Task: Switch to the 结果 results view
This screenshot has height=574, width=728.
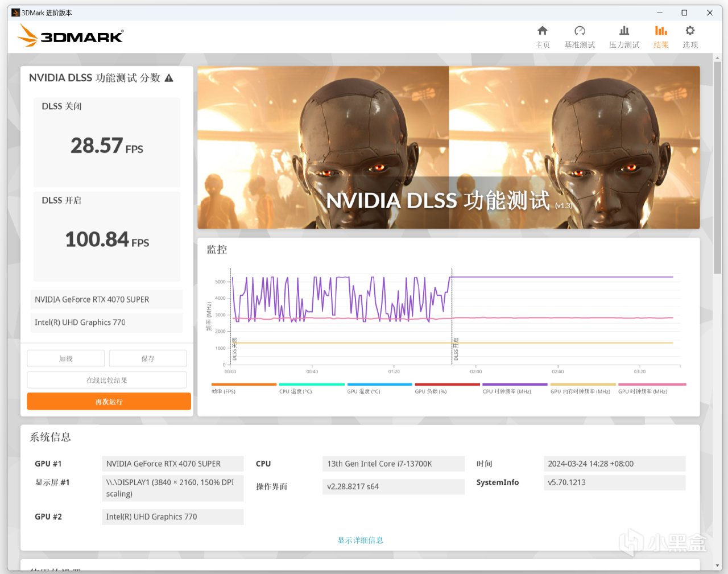Action: pos(661,37)
